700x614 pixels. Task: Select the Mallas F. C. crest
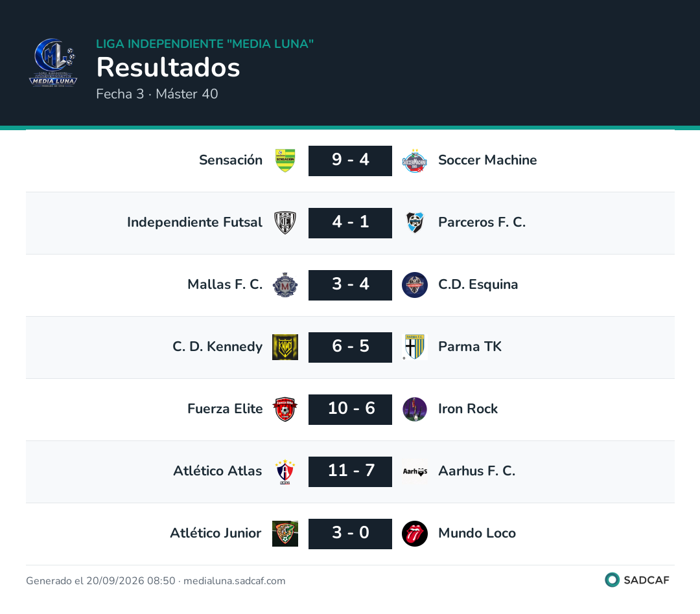(285, 285)
